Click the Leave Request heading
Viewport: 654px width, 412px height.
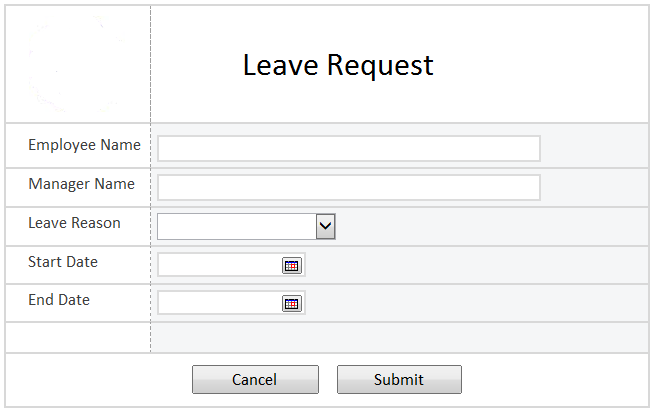(x=338, y=65)
